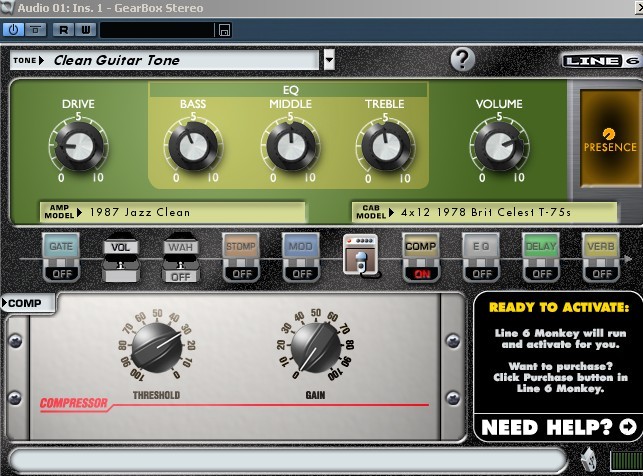Image resolution: width=643 pixels, height=476 pixels.
Task: Click the Line 6 logo
Action: [601, 61]
